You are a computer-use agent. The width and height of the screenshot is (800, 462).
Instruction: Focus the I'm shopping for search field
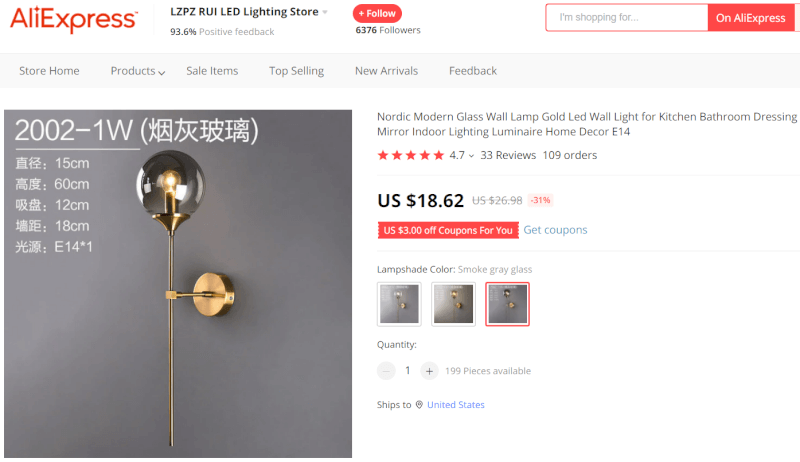click(627, 18)
